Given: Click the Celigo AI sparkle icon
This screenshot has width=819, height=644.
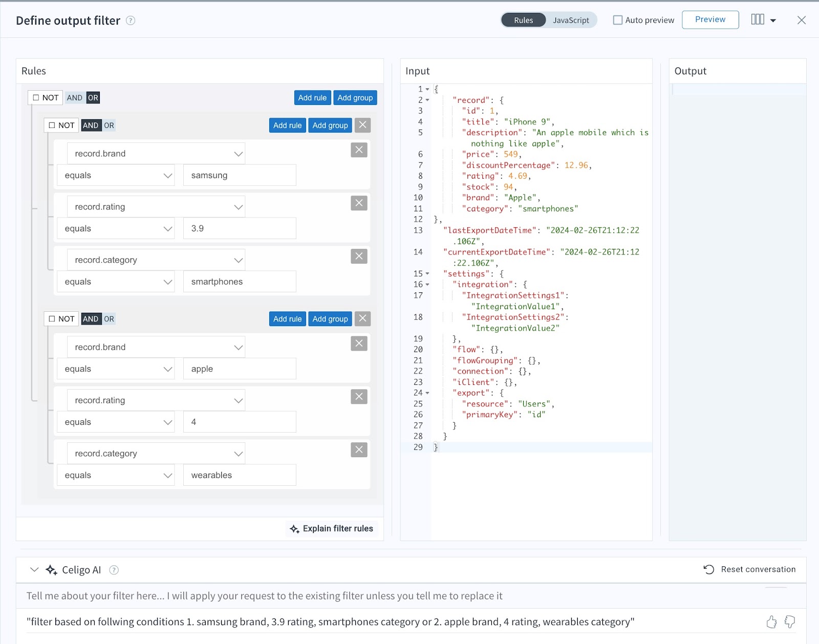Looking at the screenshot, I should coord(52,570).
